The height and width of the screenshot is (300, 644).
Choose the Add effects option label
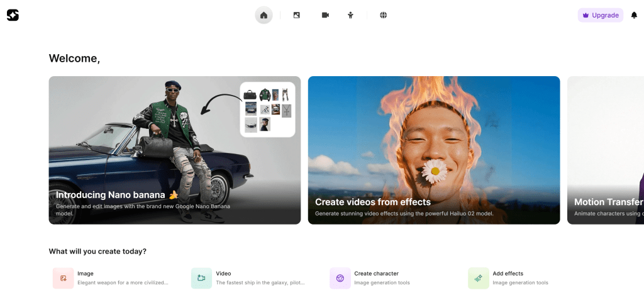click(508, 274)
